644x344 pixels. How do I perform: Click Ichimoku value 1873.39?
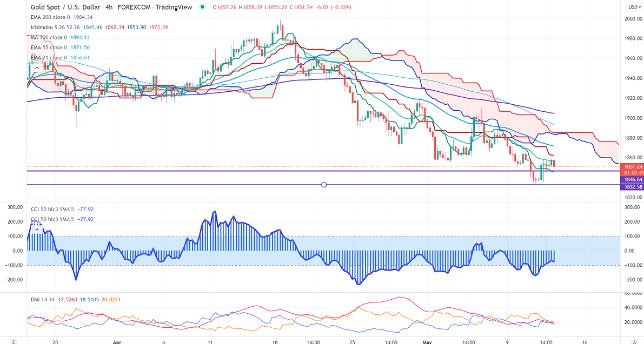click(x=158, y=28)
